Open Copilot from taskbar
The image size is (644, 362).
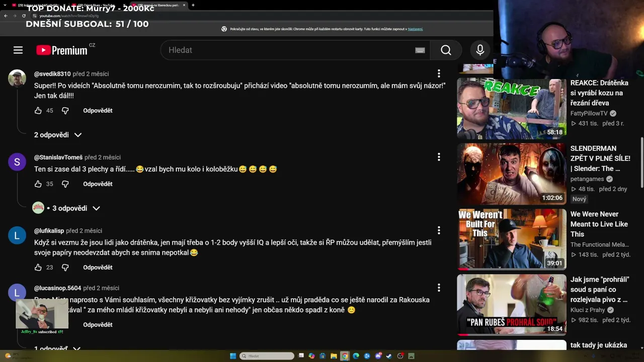pyautogui.click(x=311, y=356)
